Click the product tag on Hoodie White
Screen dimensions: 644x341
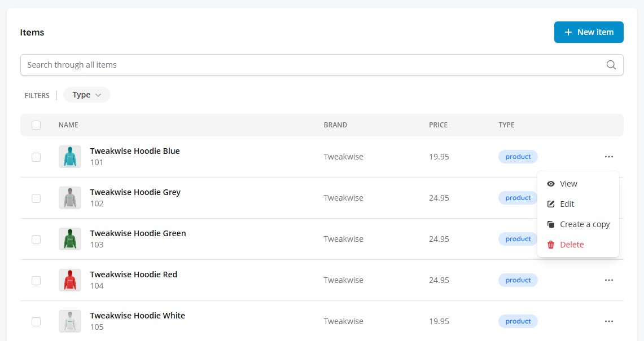[x=518, y=321]
